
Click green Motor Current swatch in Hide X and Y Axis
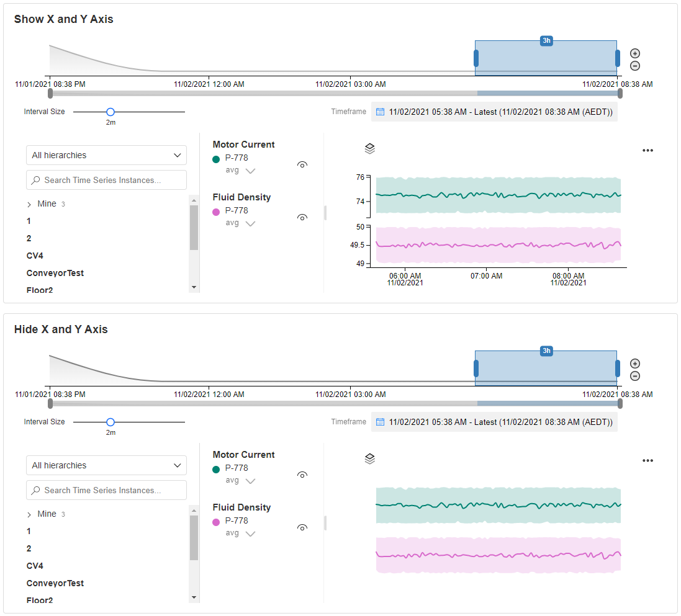click(x=216, y=469)
